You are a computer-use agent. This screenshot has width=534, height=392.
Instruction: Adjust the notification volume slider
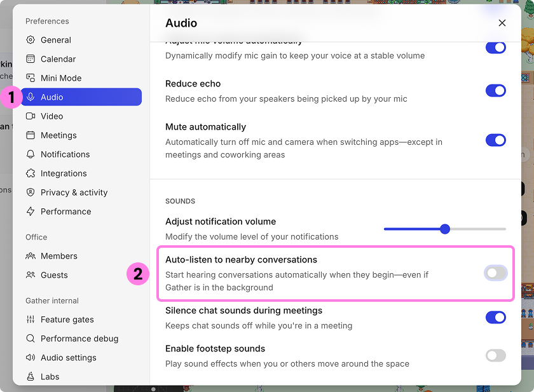[x=445, y=228]
